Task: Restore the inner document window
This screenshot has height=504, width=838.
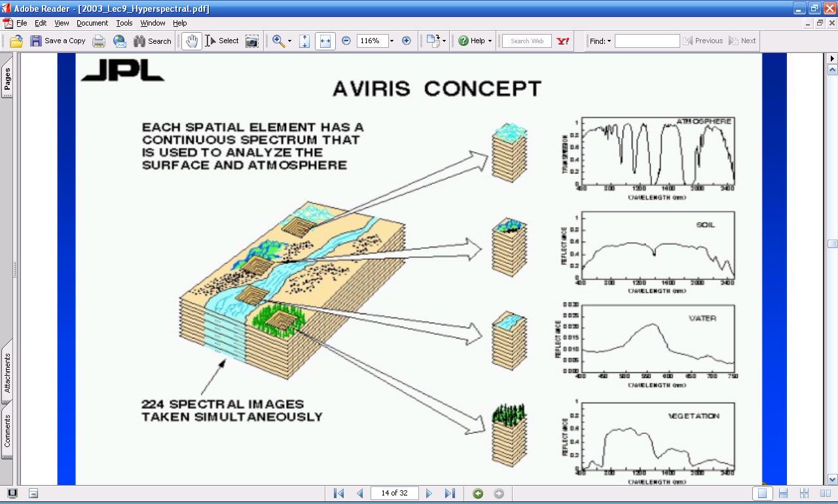Action: tap(820, 23)
